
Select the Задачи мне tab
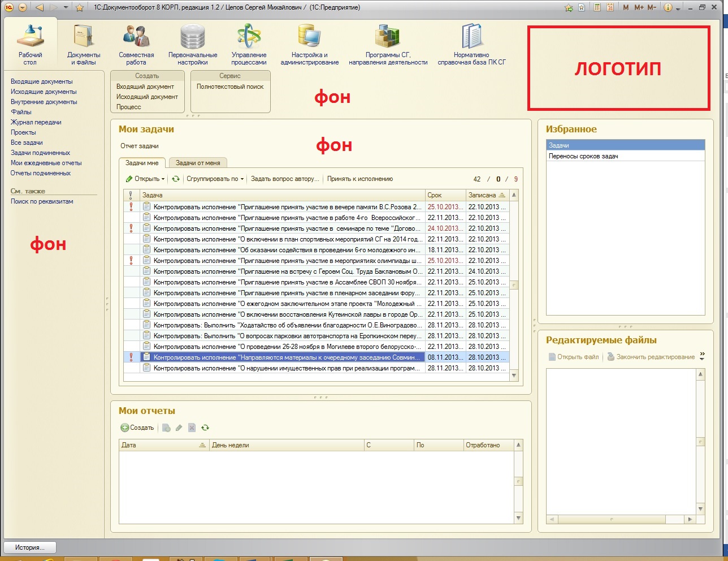(x=142, y=163)
